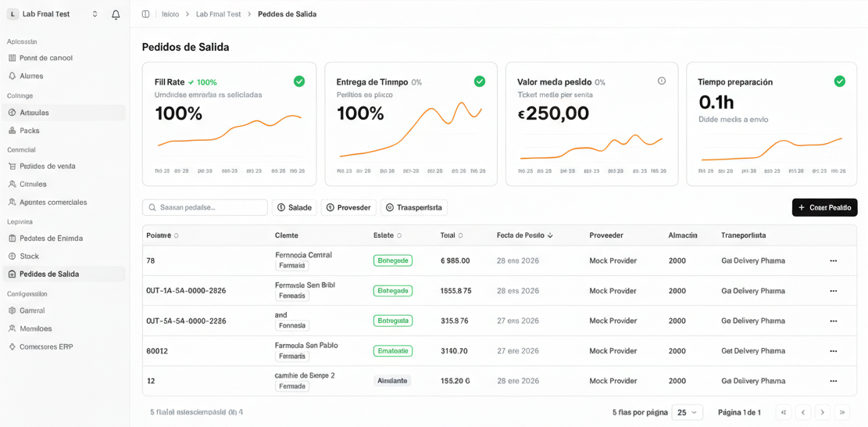Open row actions menu for OUT-1A-5A-0000-2826
This screenshot has width=868, height=427.
pyautogui.click(x=833, y=291)
